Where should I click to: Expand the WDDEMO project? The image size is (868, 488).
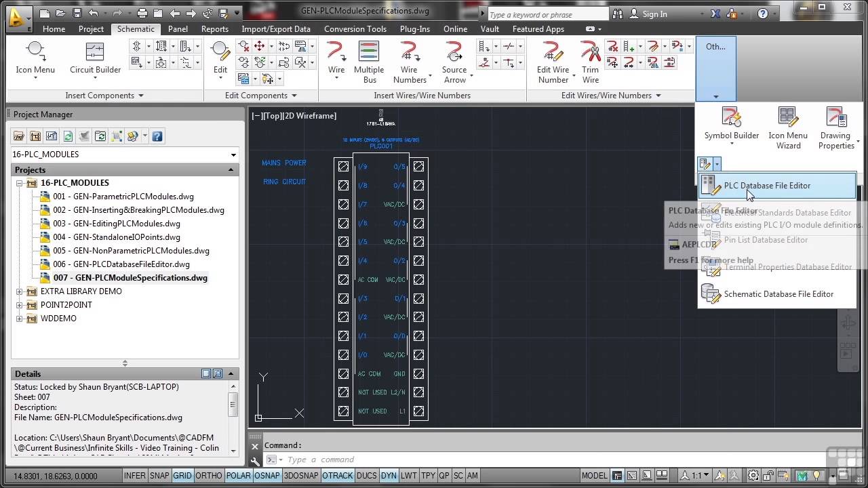pyautogui.click(x=20, y=319)
